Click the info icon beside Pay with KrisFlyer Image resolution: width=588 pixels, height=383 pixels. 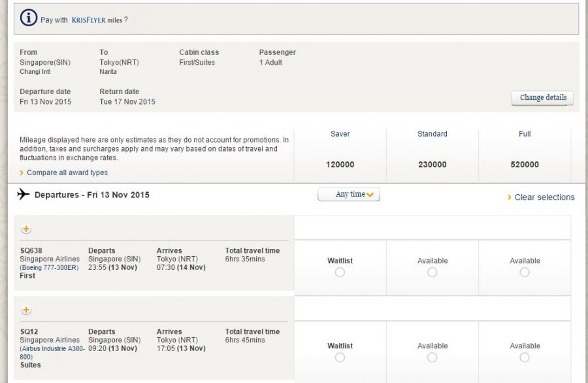click(x=29, y=18)
